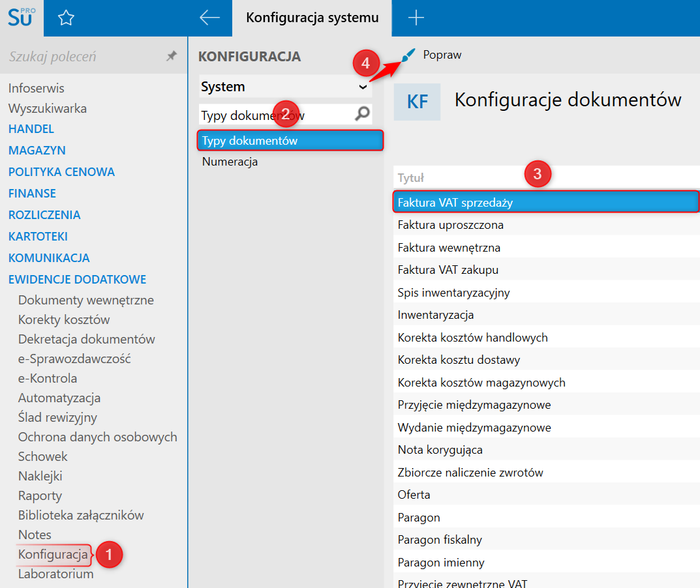This screenshot has height=588, width=700.
Task: Select the Faktura VAT zakupu row
Action: [x=547, y=270]
